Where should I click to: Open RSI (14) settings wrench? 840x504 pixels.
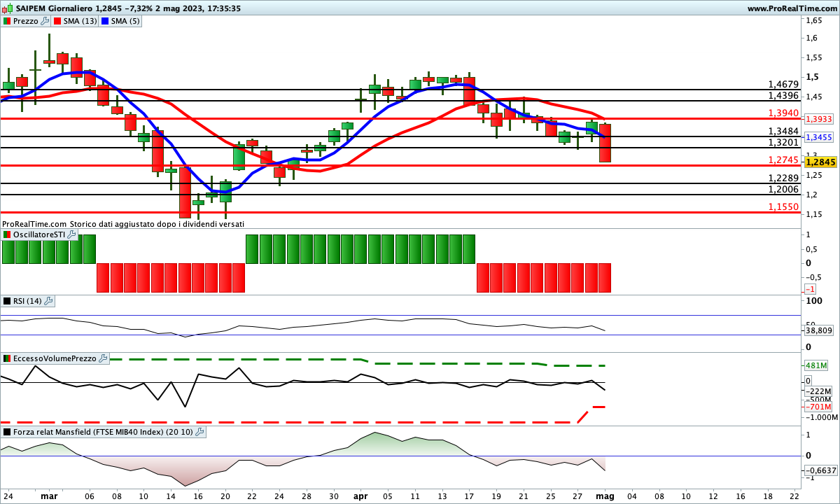pos(48,301)
